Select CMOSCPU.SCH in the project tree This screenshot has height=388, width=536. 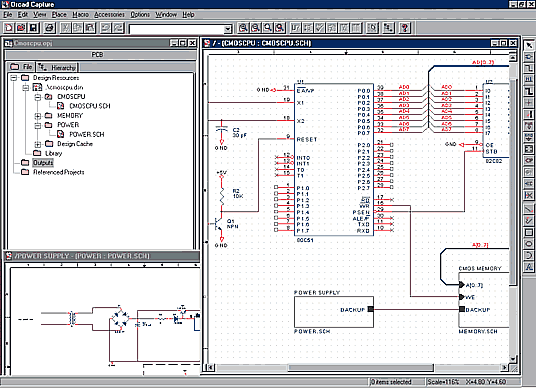90,106
